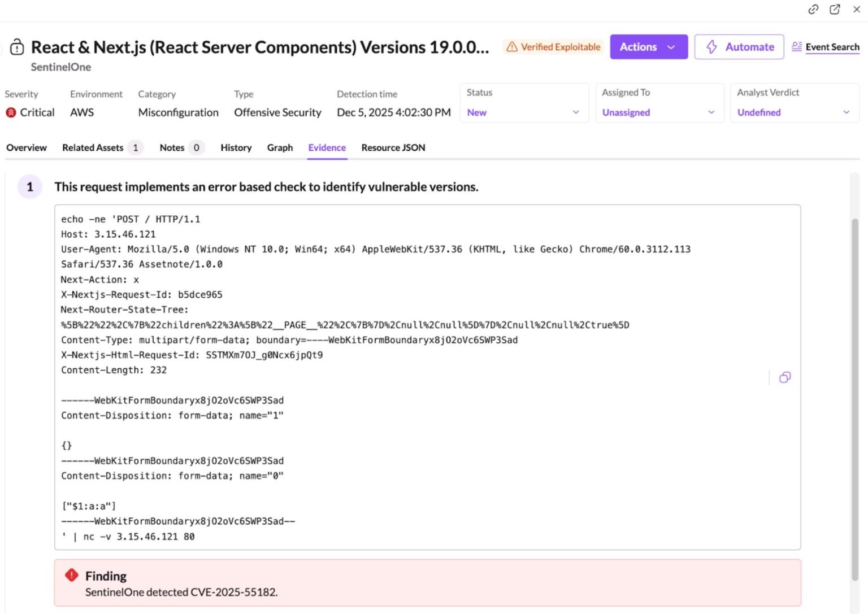Click the Finding error icon in the alert banner
Viewport: 868px width, 614px height.
(x=71, y=574)
